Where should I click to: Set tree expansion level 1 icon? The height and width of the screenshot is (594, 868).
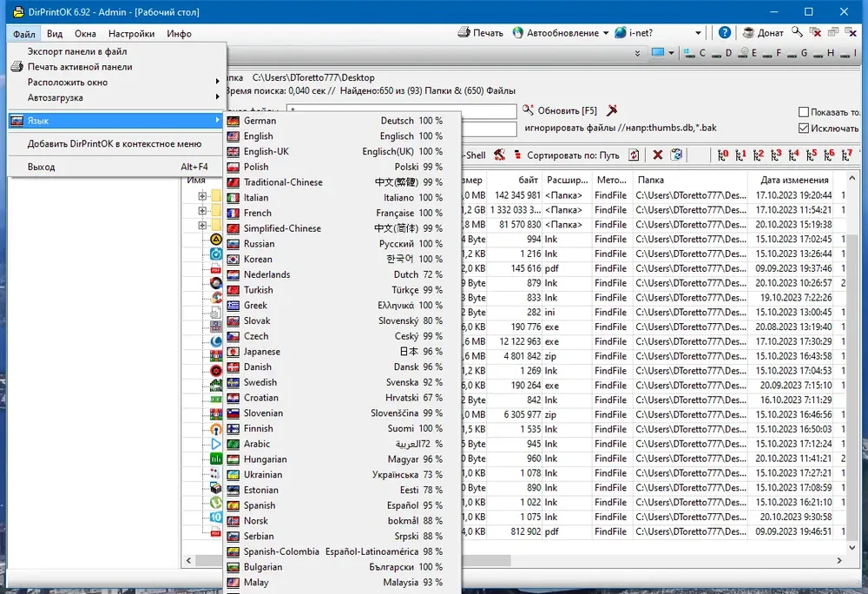[740, 155]
